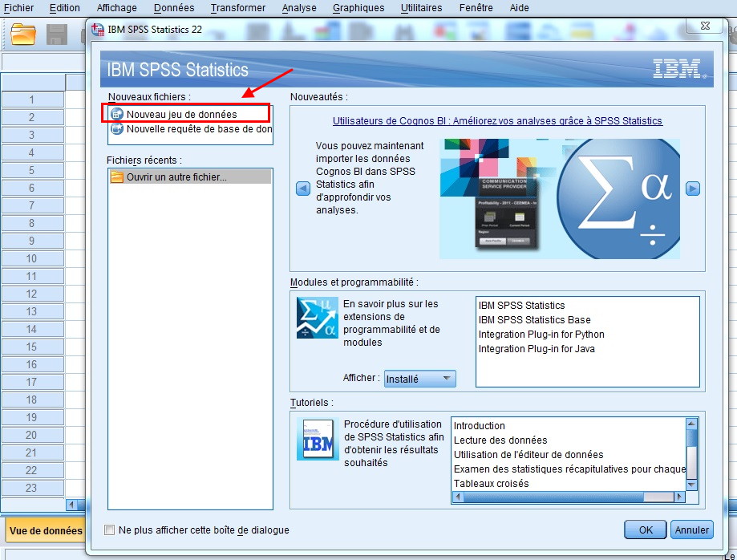Click the tutorials list scroll left arrow
737x560 pixels.
point(458,497)
